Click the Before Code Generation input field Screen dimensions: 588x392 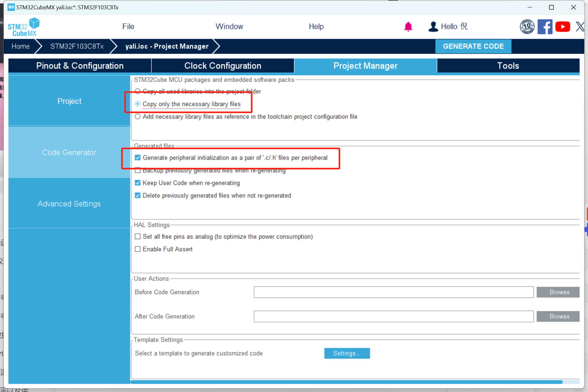(394, 292)
